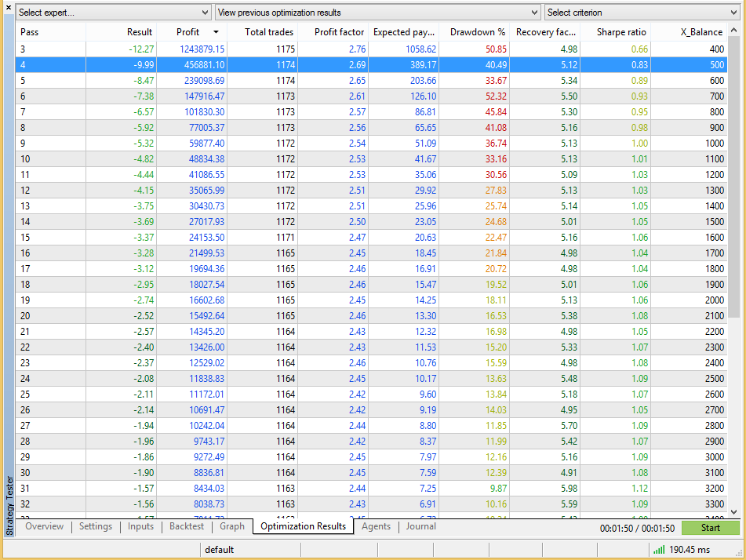The height and width of the screenshot is (560, 746).
Task: Click the scrollbar down arrow
Action: (x=734, y=511)
